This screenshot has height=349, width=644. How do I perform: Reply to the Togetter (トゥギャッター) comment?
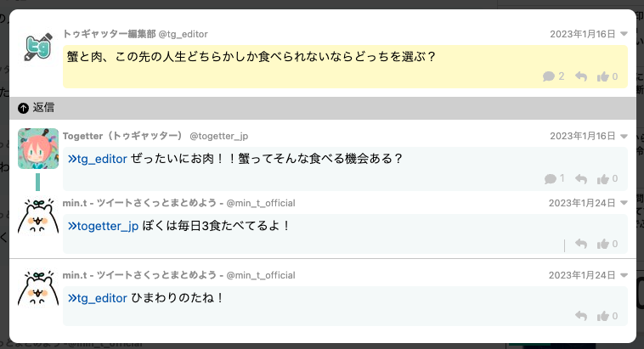tap(581, 178)
